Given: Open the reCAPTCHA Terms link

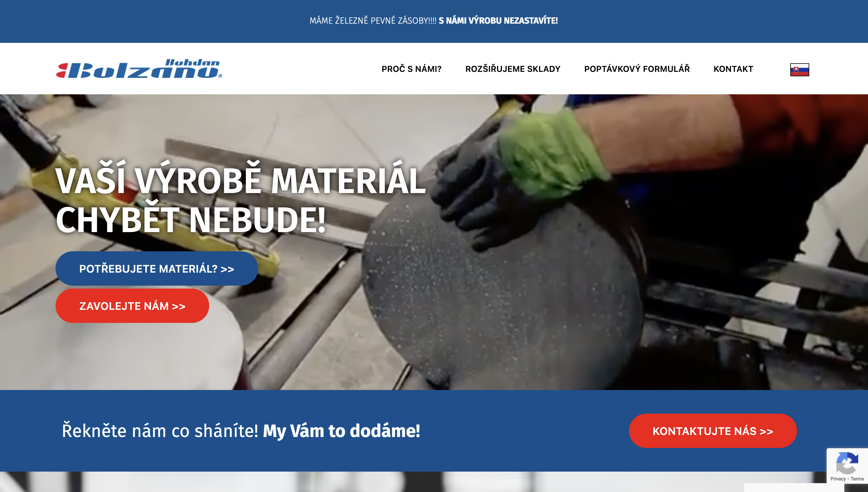Looking at the screenshot, I should pyautogui.click(x=857, y=479).
